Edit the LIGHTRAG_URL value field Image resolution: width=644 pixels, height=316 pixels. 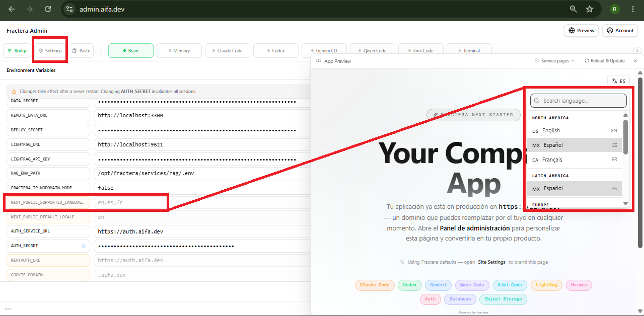[201, 144]
